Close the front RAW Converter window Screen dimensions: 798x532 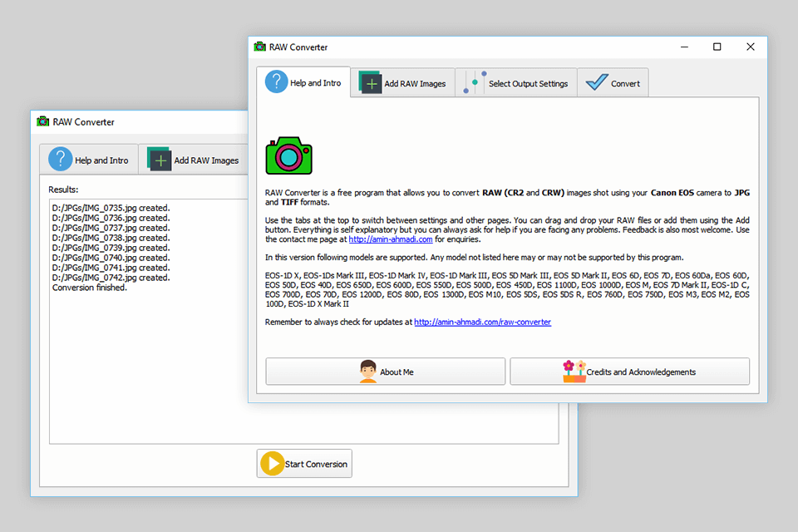click(750, 47)
